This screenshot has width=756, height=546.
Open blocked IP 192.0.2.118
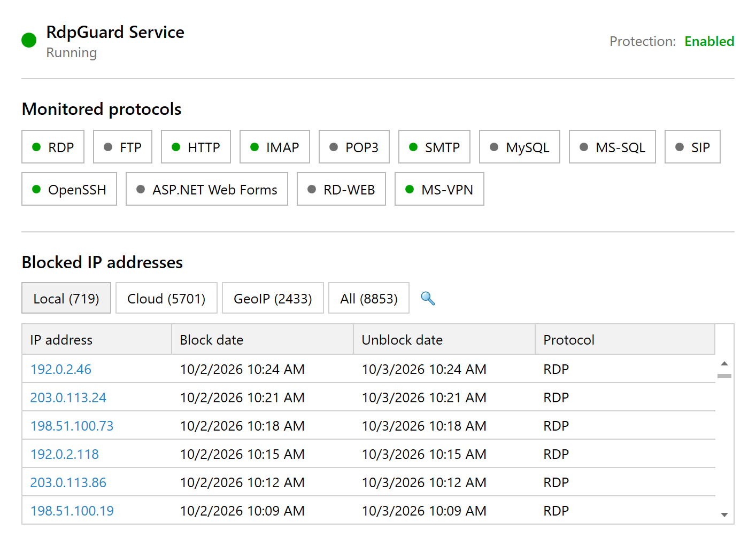pos(65,454)
